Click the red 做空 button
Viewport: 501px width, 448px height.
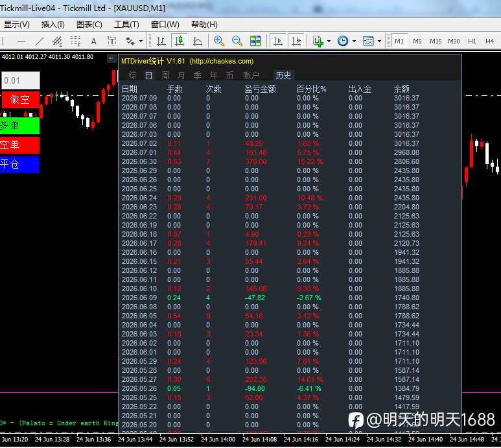21,99
